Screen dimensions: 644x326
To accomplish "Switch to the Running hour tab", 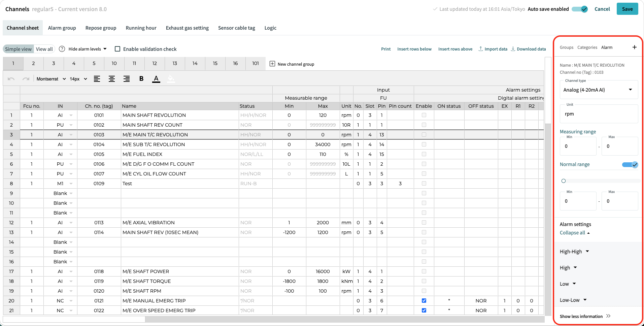I will (141, 28).
